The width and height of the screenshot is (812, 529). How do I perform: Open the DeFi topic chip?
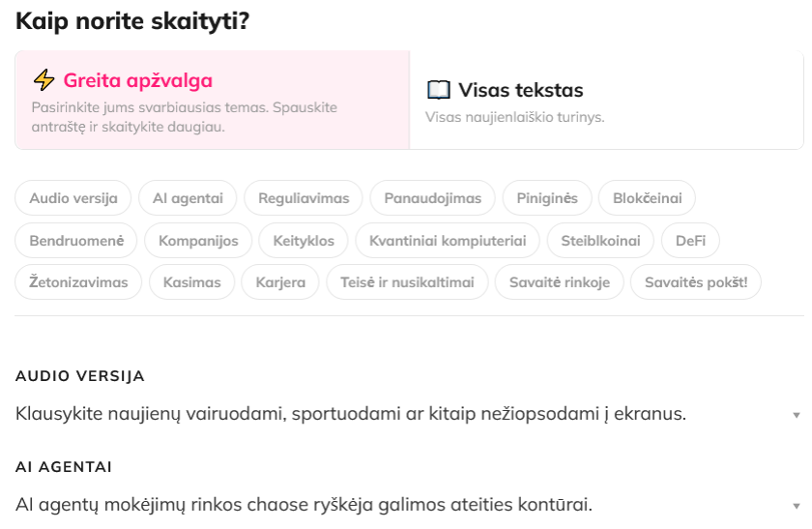(x=690, y=240)
